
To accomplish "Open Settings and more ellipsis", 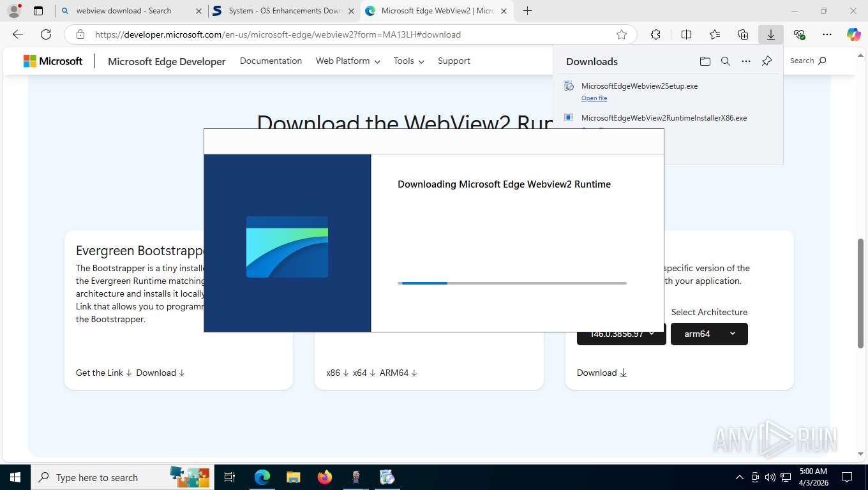I will [x=827, y=34].
